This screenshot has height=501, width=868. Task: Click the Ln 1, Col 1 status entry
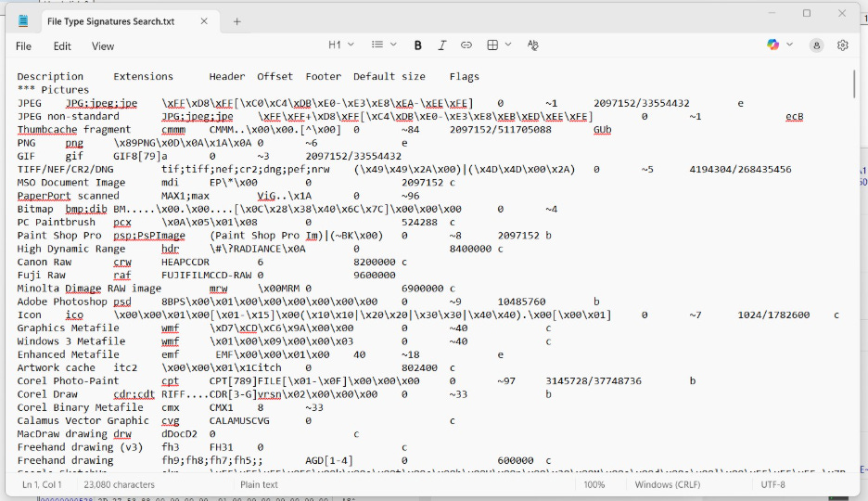point(42,484)
